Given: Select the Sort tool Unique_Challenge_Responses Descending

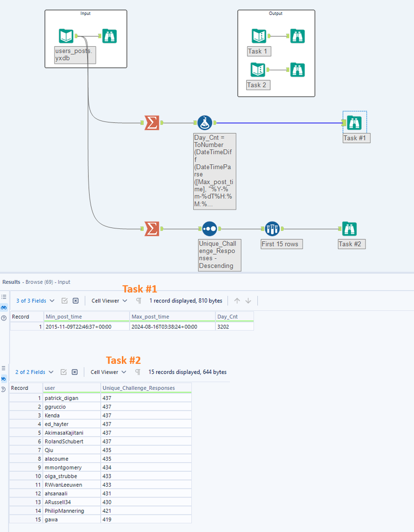Looking at the screenshot, I should click(x=209, y=228).
